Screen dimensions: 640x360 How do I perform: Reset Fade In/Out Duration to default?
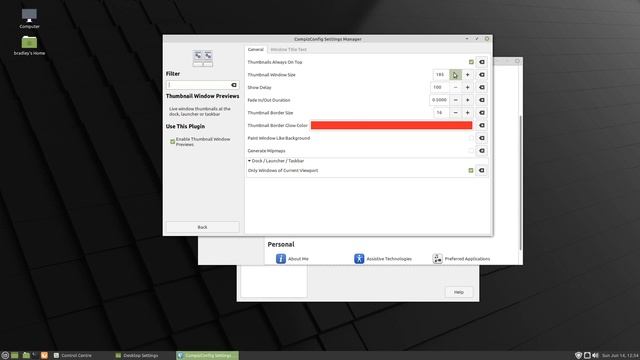(x=482, y=100)
